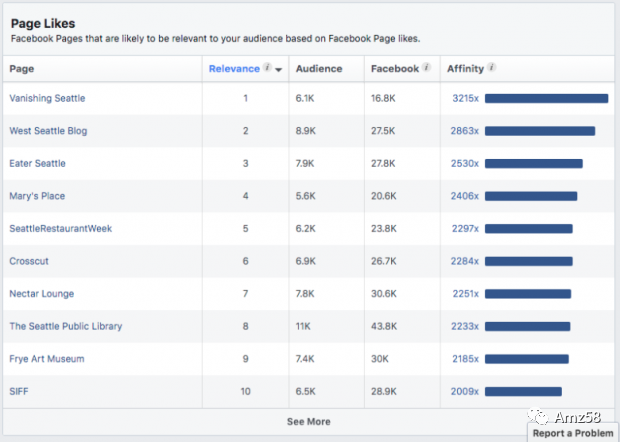
Task: Click the Facebook column header
Action: 395,69
